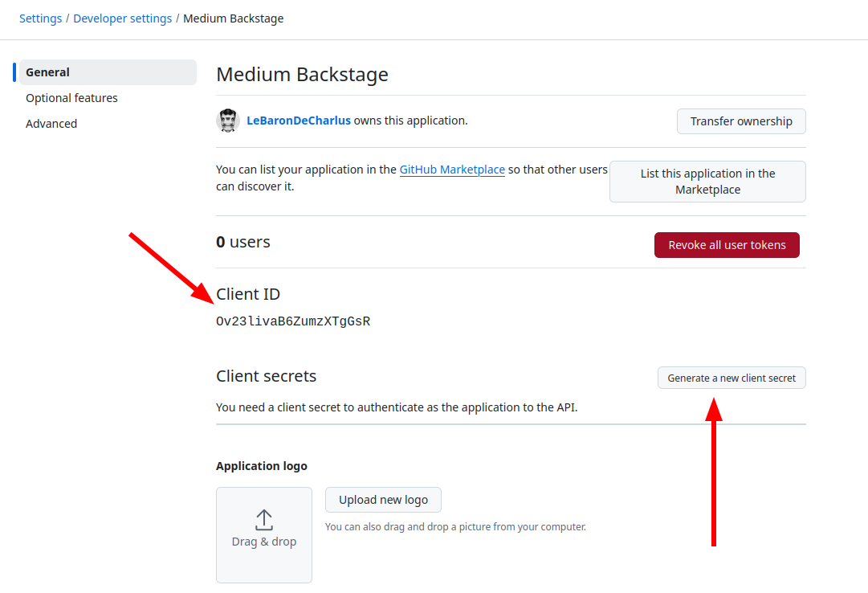The width and height of the screenshot is (868, 593).
Task: Open the Advanced sidebar section
Action: pyautogui.click(x=51, y=124)
